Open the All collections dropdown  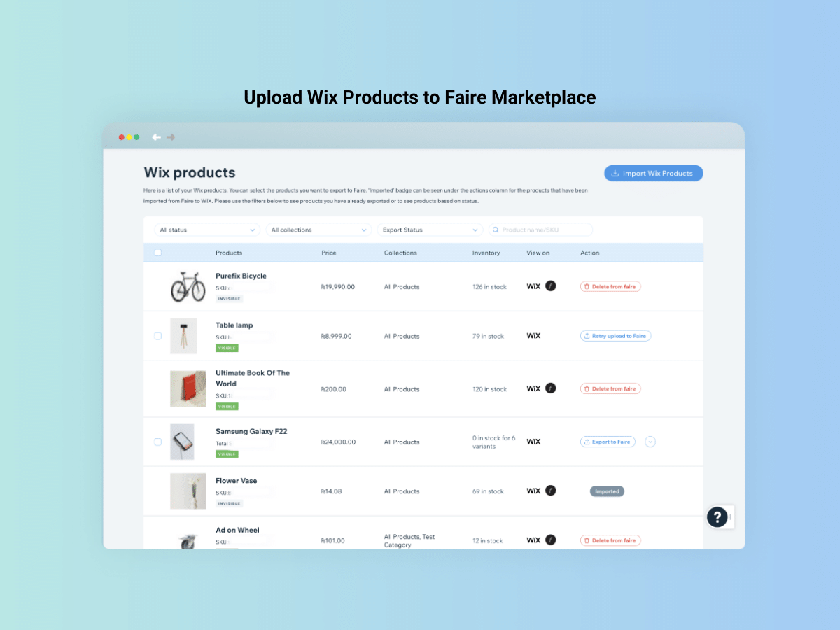318,230
